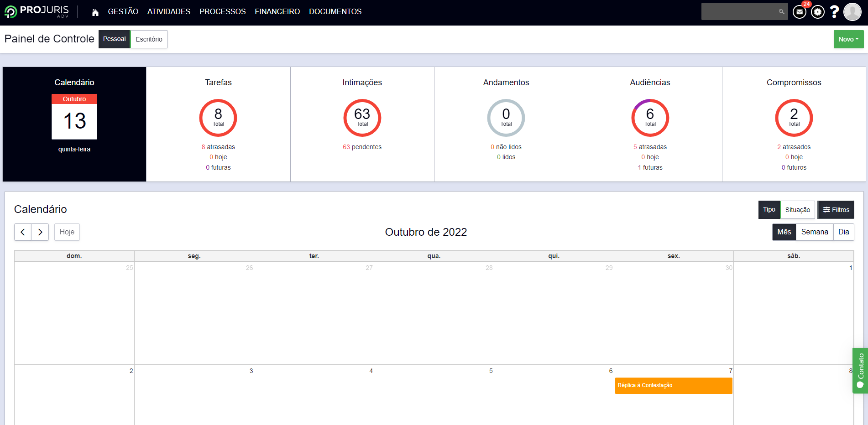Open the messages envelope icon
The width and height of the screenshot is (868, 425).
pos(800,12)
